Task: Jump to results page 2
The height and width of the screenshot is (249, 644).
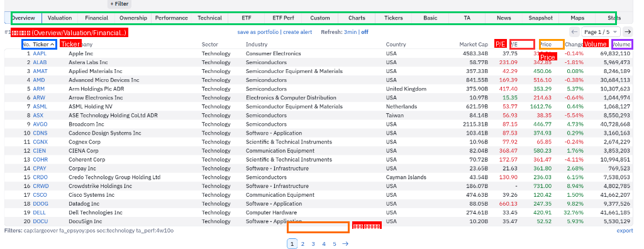Action: pyautogui.click(x=303, y=244)
